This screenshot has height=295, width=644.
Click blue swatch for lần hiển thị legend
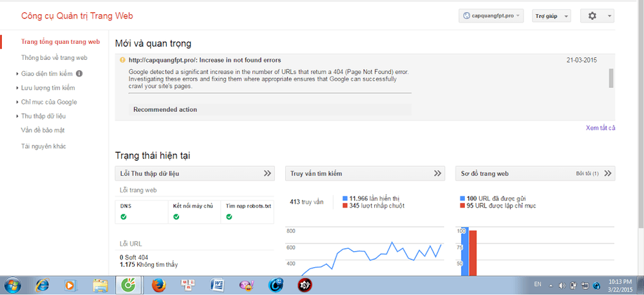tap(345, 198)
